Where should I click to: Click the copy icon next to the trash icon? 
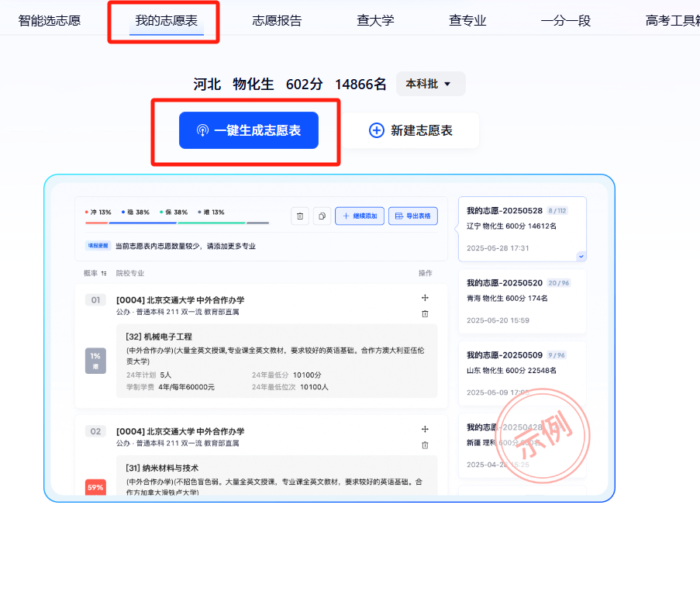coord(322,216)
